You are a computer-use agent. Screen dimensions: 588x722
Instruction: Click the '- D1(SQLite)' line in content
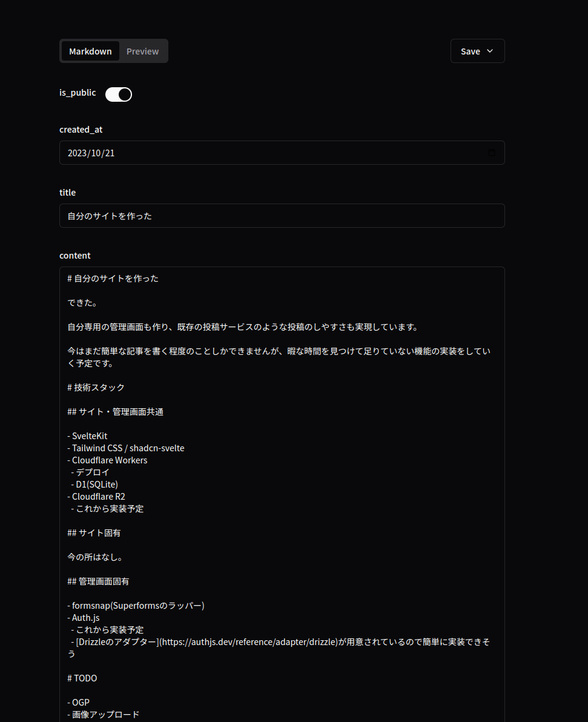(94, 485)
